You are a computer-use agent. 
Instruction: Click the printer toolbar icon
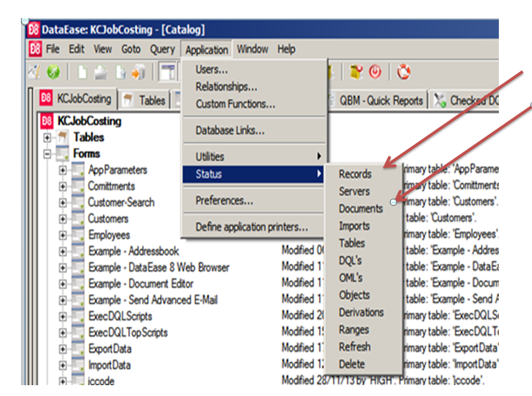coord(100,72)
